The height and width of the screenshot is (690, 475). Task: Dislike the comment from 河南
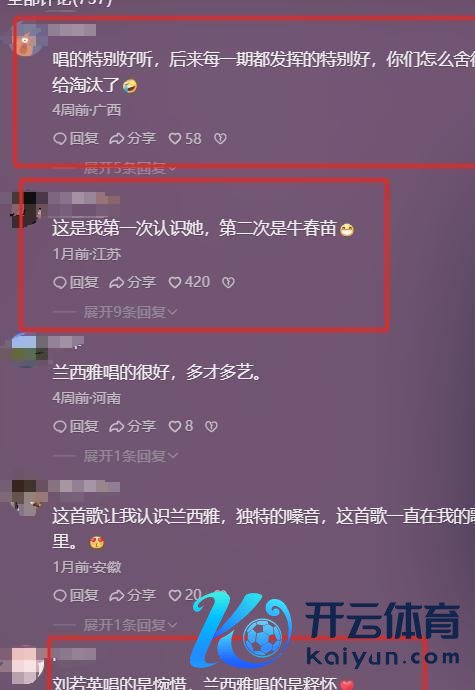coord(211,426)
